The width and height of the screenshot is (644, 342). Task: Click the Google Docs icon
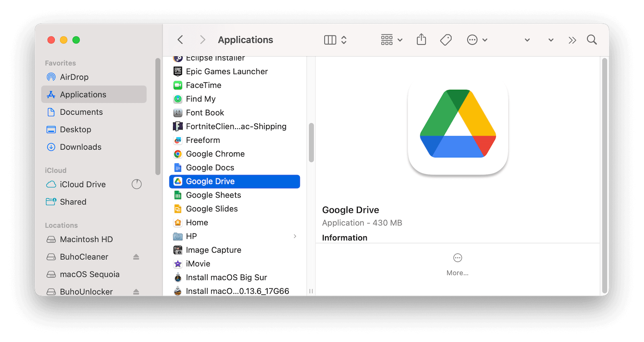[x=178, y=167]
